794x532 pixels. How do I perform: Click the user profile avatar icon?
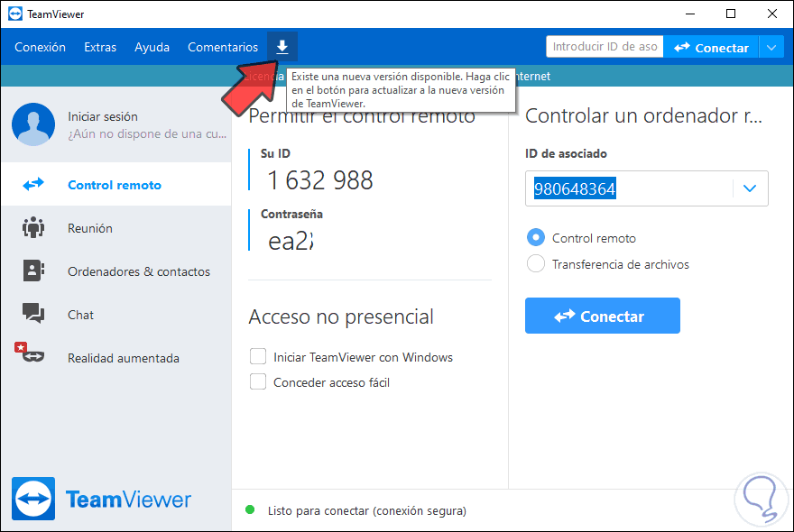click(33, 124)
